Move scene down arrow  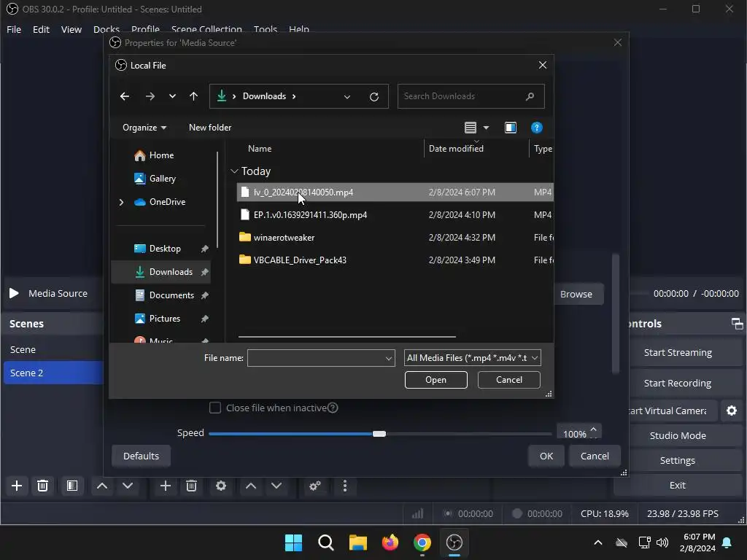[x=128, y=486]
